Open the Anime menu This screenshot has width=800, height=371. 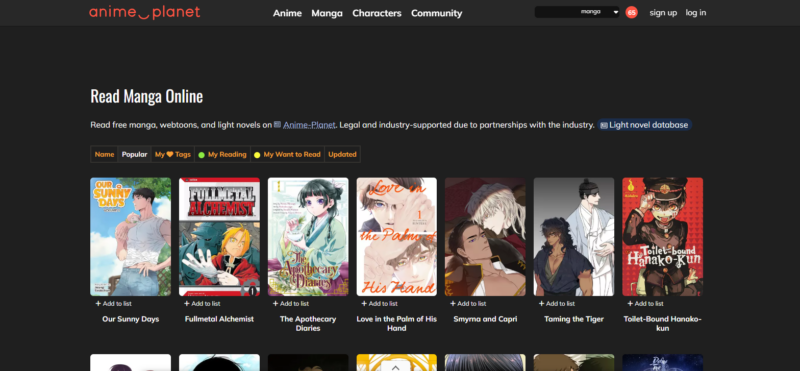(287, 13)
